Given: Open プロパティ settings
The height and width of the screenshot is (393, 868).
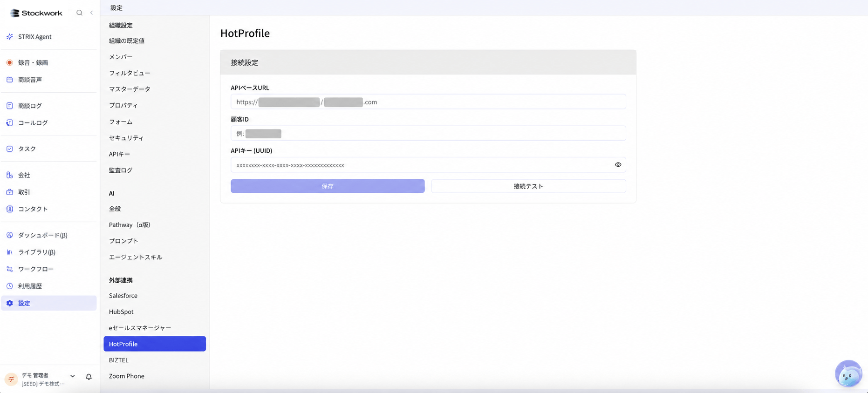Looking at the screenshot, I should point(123,105).
